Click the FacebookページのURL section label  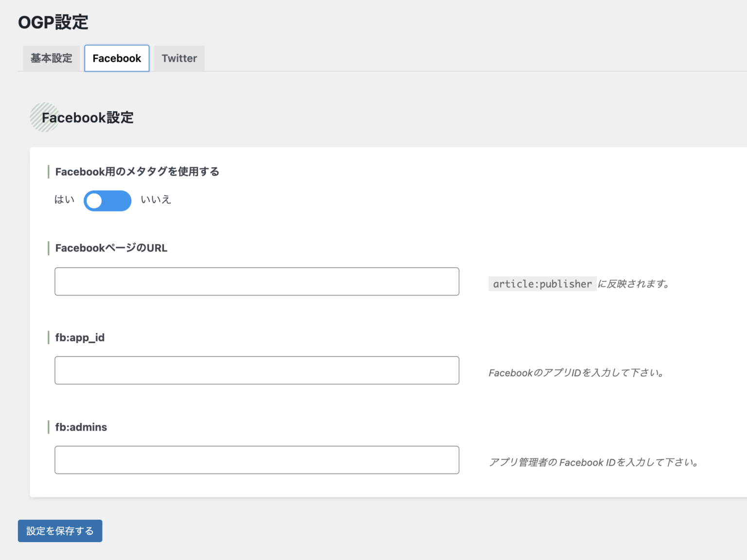coord(111,248)
